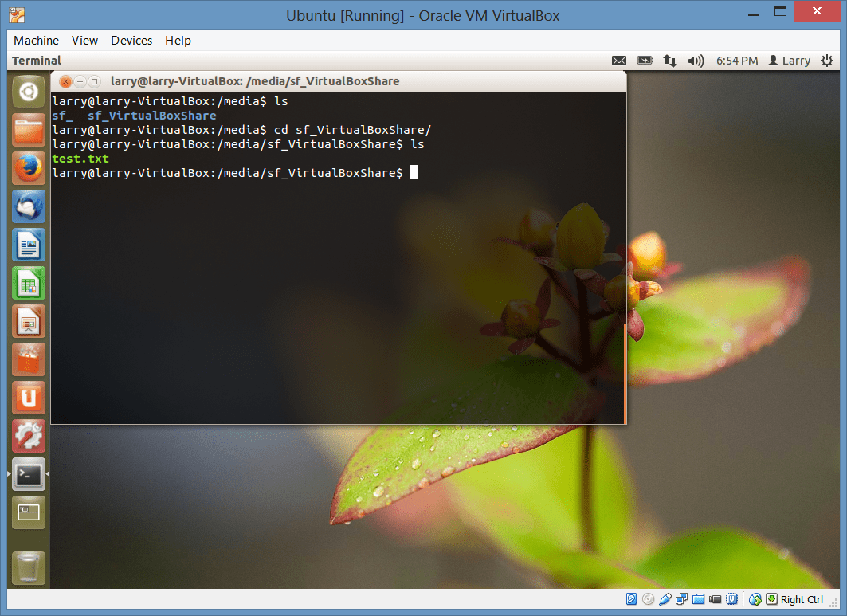Select the Terminal icon in the launcher
Screen dimensions: 847x616
pyautogui.click(x=29, y=475)
